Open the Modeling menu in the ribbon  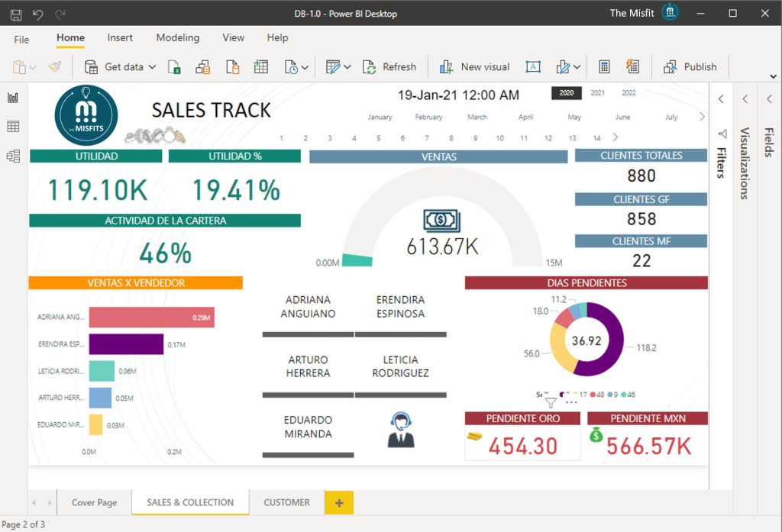[178, 37]
